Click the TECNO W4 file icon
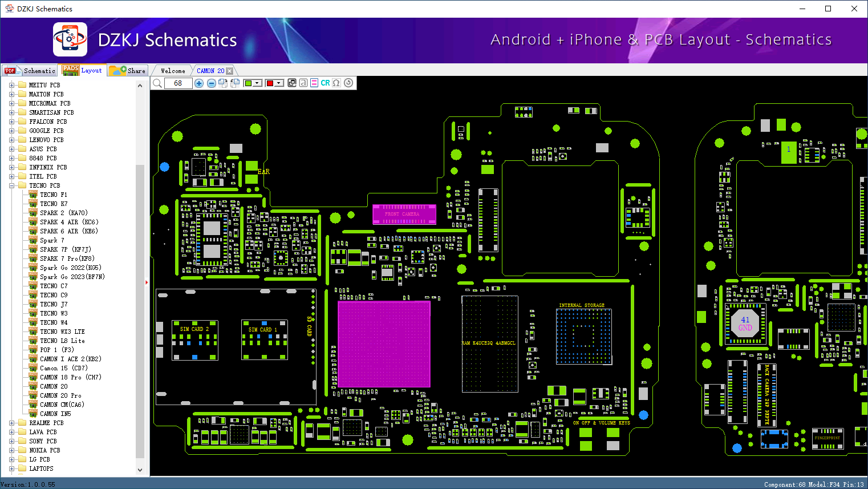This screenshot has height=489, width=868. (33, 322)
